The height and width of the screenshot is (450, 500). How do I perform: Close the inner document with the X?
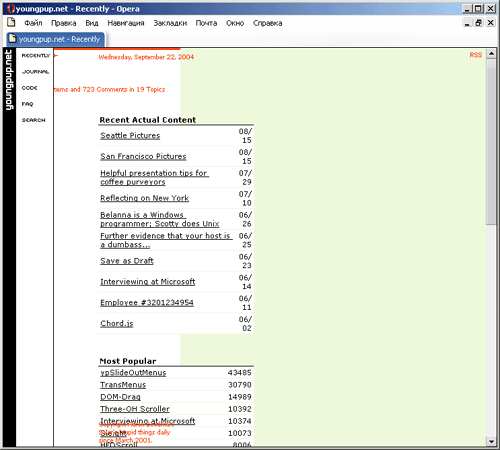490,23
